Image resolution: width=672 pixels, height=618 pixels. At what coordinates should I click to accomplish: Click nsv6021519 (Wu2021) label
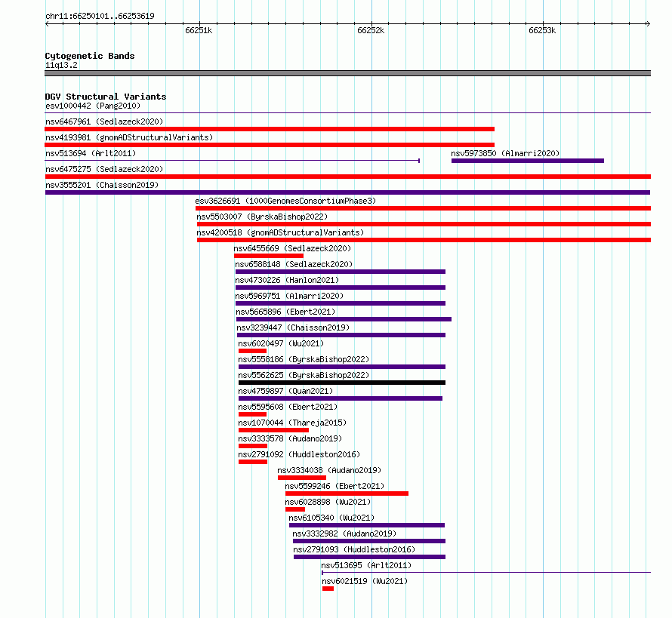click(x=365, y=581)
